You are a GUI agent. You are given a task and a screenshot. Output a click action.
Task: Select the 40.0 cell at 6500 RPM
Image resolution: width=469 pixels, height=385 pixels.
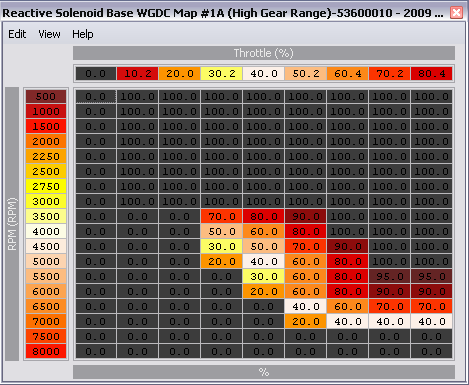coord(306,306)
